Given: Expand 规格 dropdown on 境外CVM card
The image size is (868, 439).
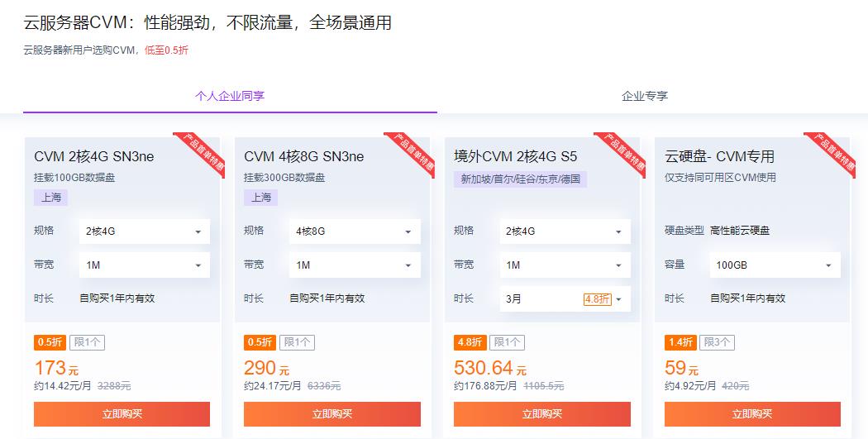Looking at the screenshot, I should [565, 231].
